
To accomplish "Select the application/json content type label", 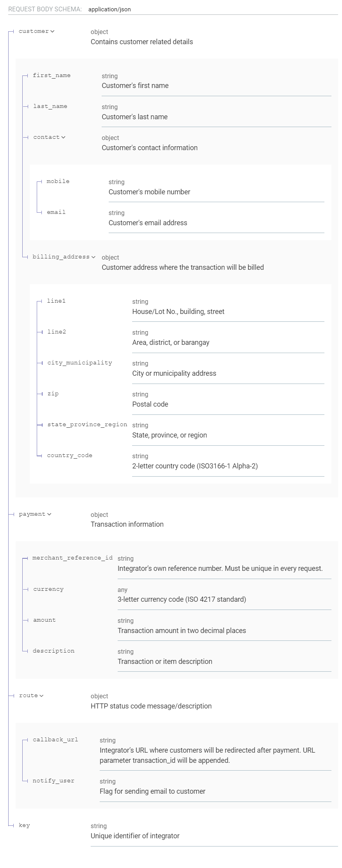I will (x=109, y=9).
